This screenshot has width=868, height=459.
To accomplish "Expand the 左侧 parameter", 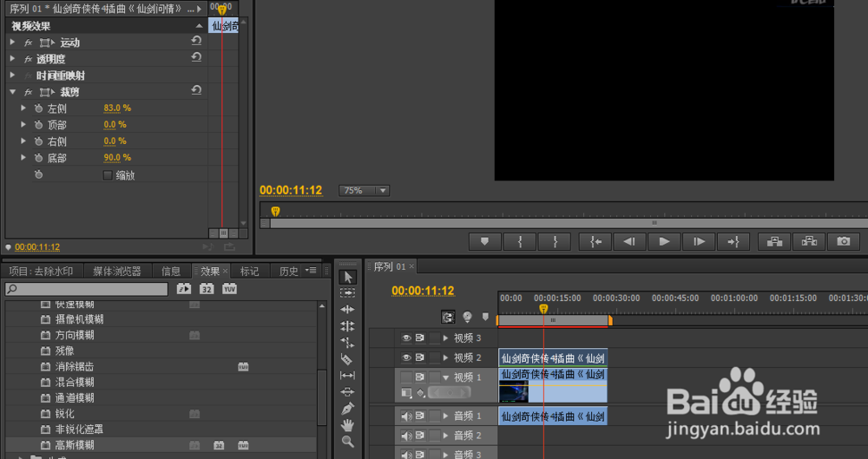I will click(x=23, y=108).
